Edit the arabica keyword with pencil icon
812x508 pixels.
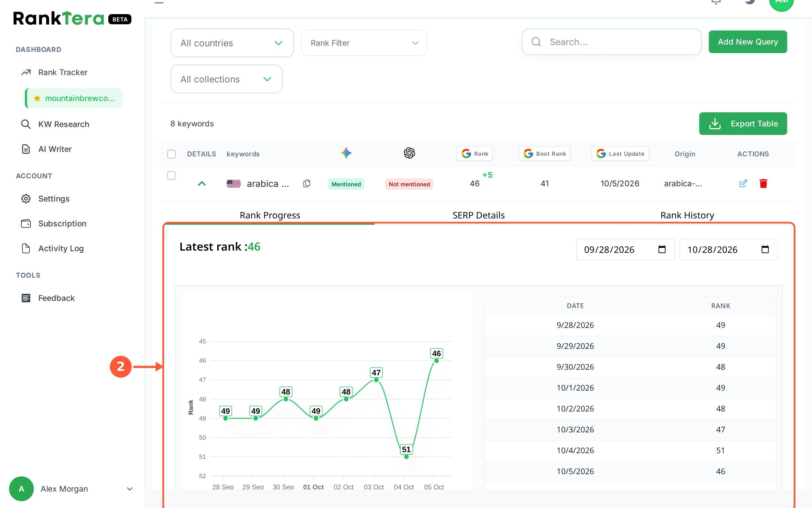click(743, 183)
